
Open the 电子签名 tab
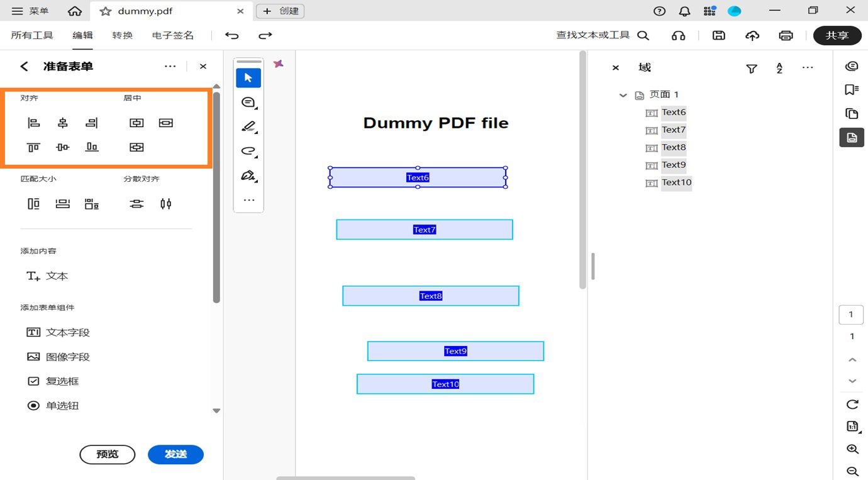tap(173, 35)
